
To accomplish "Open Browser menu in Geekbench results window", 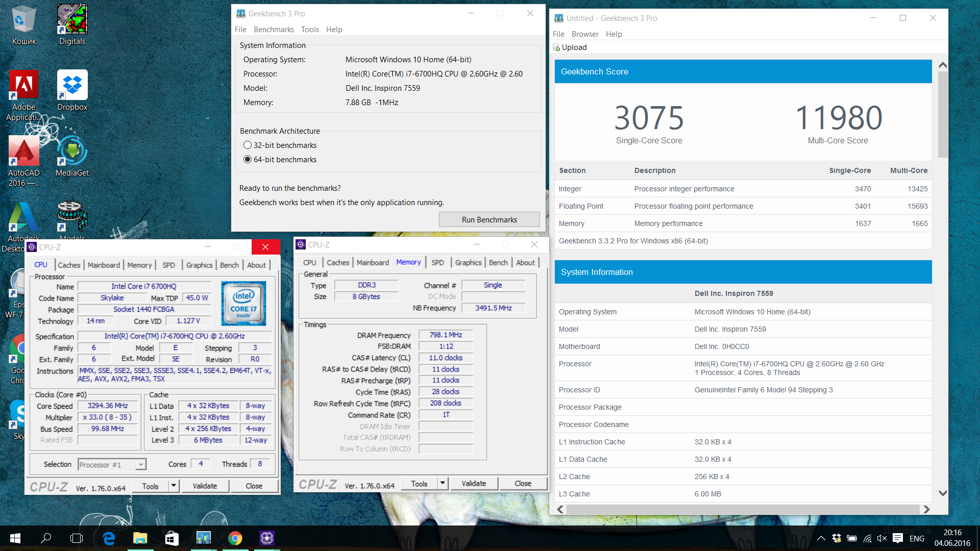I will pos(585,34).
